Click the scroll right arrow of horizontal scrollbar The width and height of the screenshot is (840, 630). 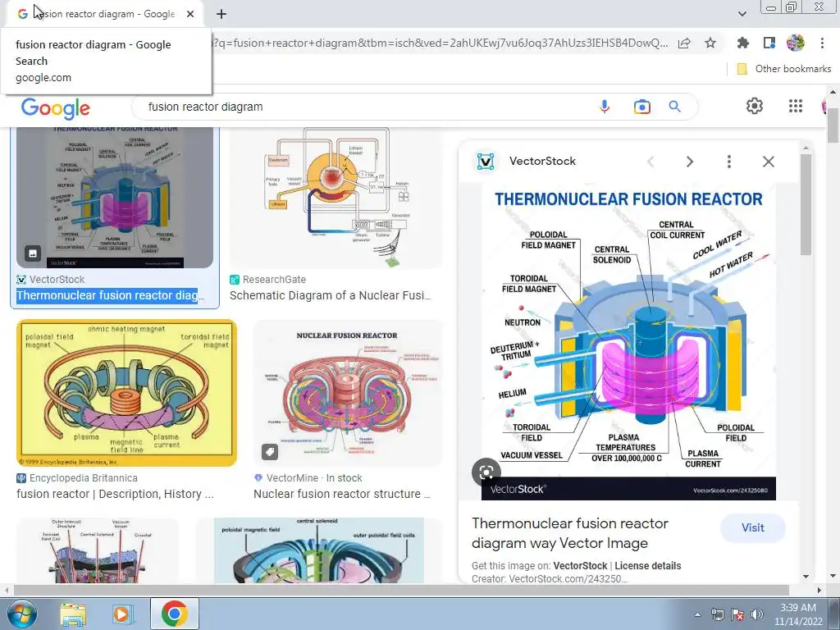point(819,590)
